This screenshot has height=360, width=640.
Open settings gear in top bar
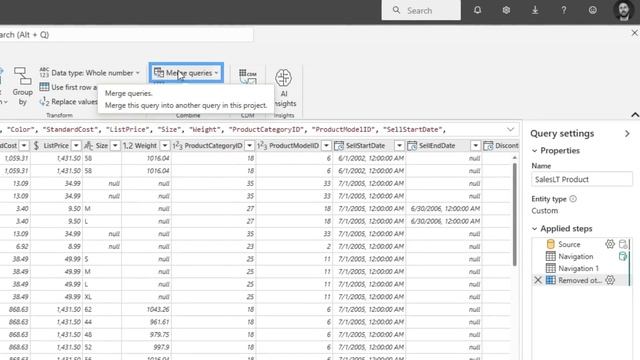506,10
